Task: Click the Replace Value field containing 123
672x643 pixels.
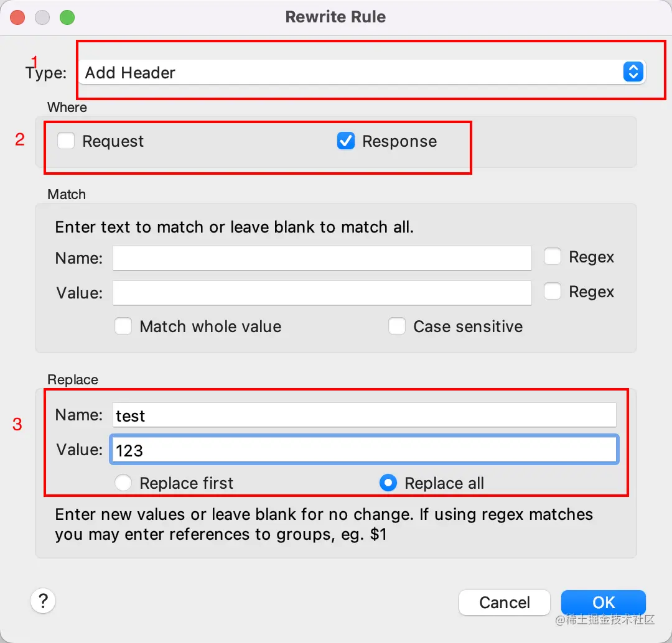Action: click(x=364, y=450)
